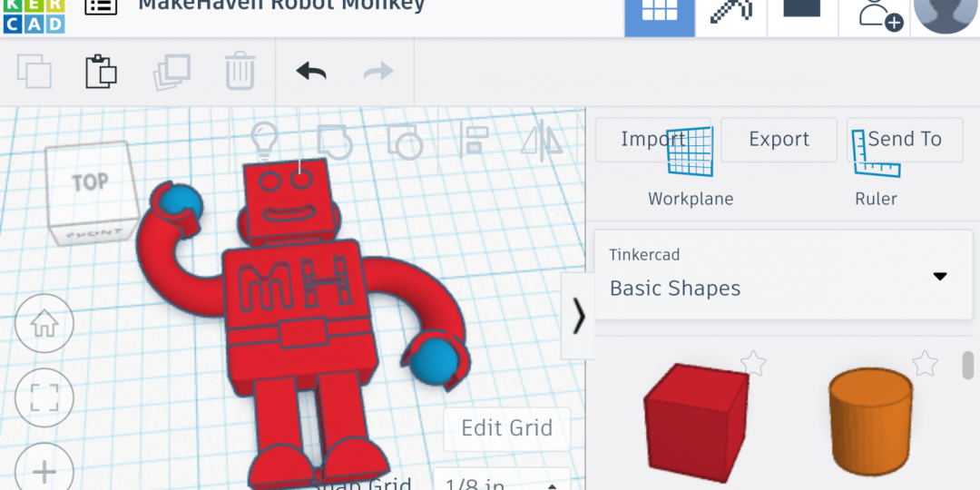Click the Tinkercad logo
980x490 pixels.
coord(34,16)
